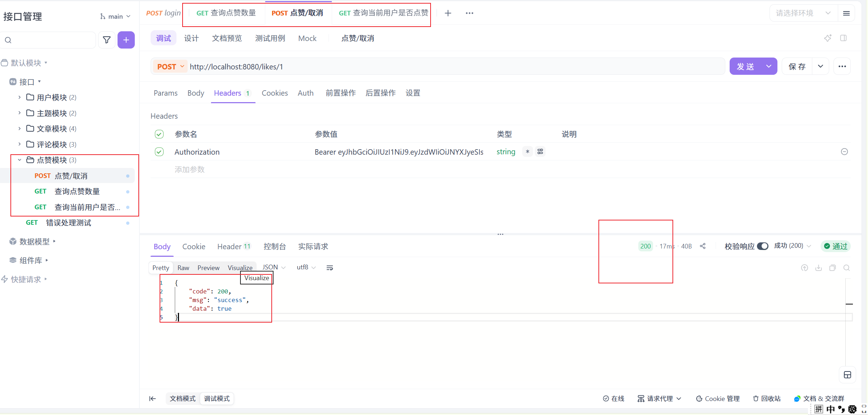Screen dimensions: 868x415
Task: Click the share response icon
Action: coord(703,246)
